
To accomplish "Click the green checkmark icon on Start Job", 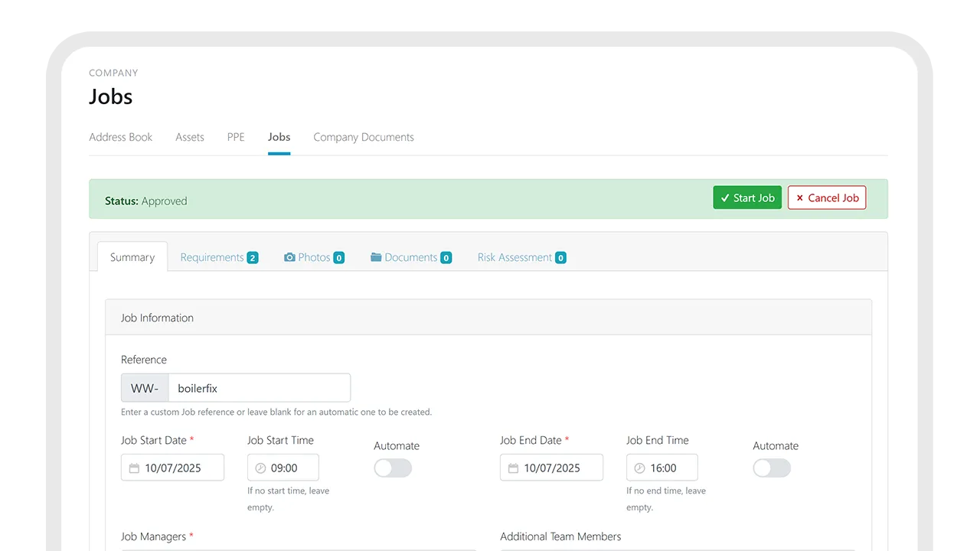I will [724, 197].
